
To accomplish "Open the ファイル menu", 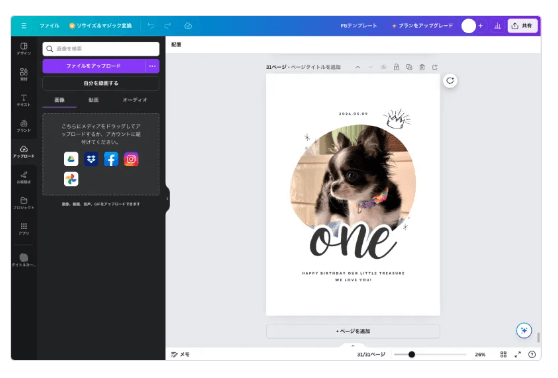I will (49, 26).
